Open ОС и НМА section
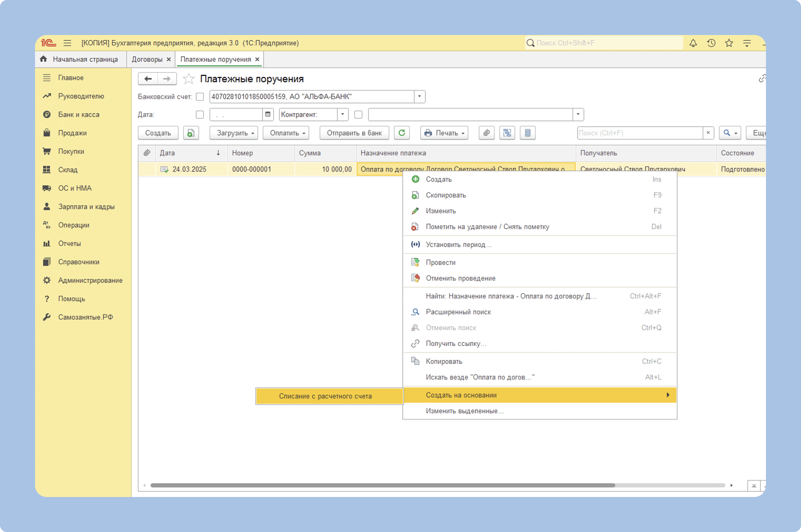The image size is (801, 532). (x=75, y=188)
